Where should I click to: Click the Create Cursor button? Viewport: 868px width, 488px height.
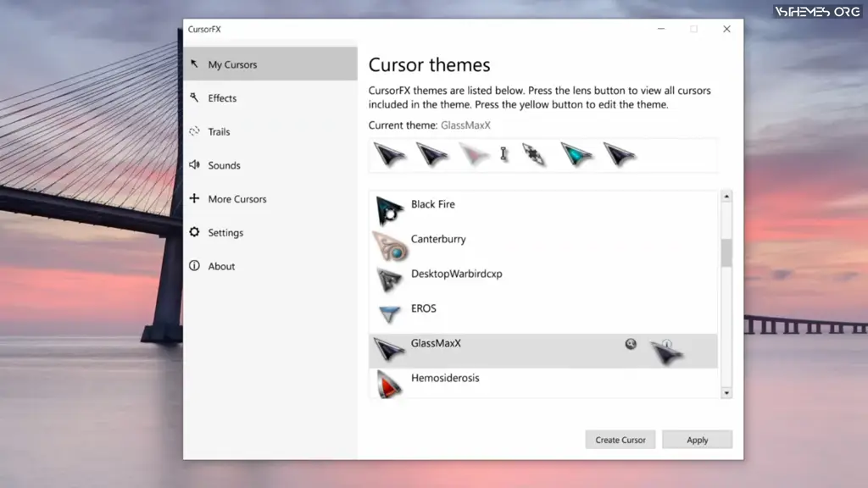[620, 439]
